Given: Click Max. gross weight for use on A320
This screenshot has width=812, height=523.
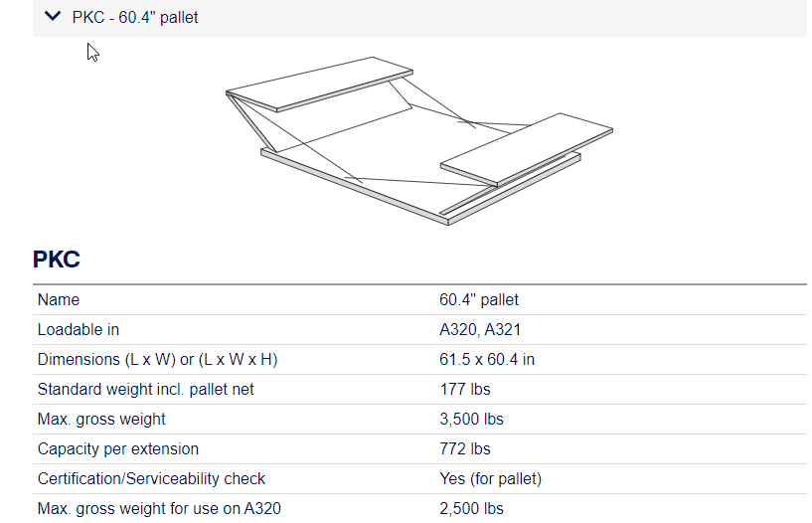Looking at the screenshot, I should pyautogui.click(x=159, y=509).
